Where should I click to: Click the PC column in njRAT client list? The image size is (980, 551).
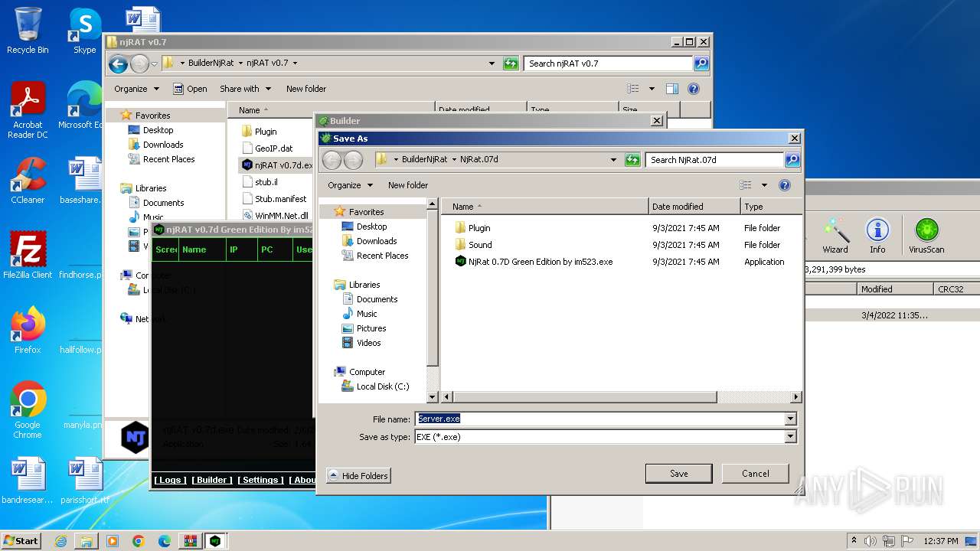pyautogui.click(x=275, y=249)
